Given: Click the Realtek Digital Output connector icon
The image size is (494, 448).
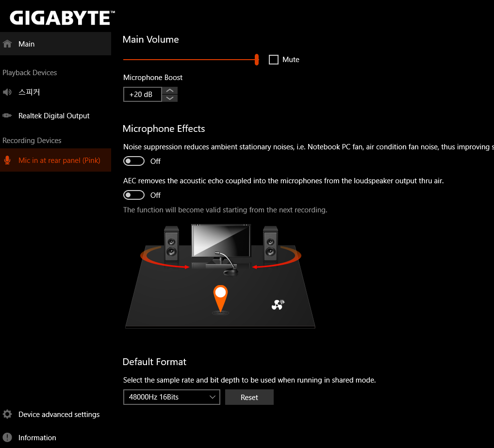Looking at the screenshot, I should pos(7,115).
